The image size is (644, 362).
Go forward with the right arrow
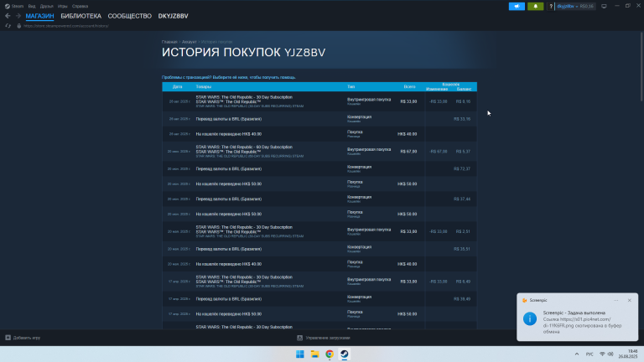[18, 16]
